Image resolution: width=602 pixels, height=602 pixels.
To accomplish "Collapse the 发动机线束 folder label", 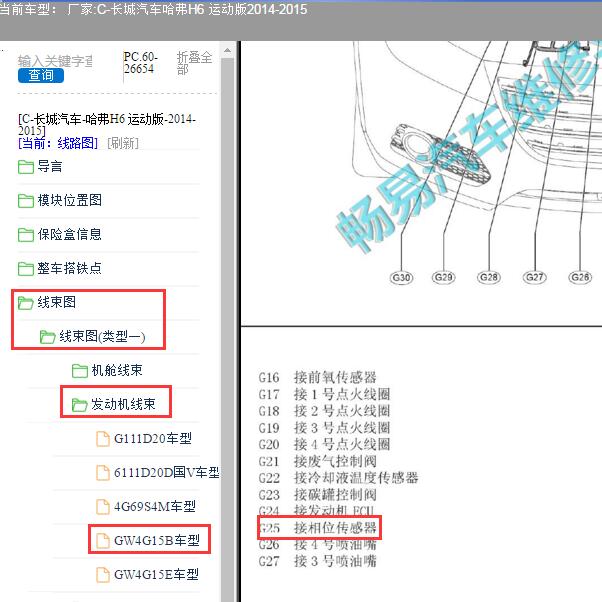I will [123, 404].
